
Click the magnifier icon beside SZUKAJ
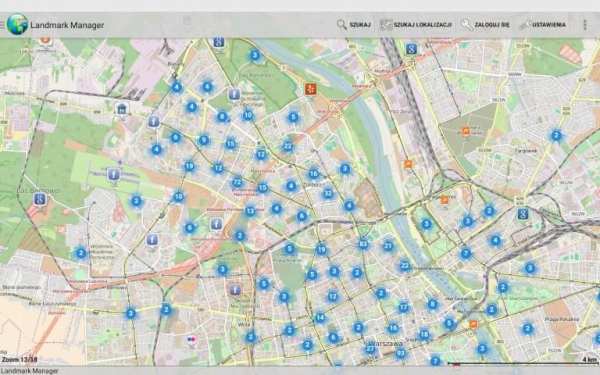(x=342, y=25)
